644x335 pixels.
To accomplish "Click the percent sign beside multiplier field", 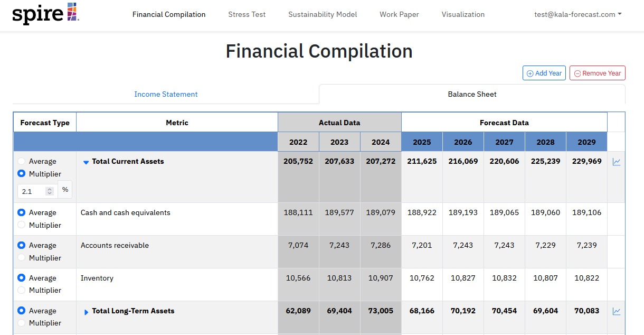I will point(65,190).
